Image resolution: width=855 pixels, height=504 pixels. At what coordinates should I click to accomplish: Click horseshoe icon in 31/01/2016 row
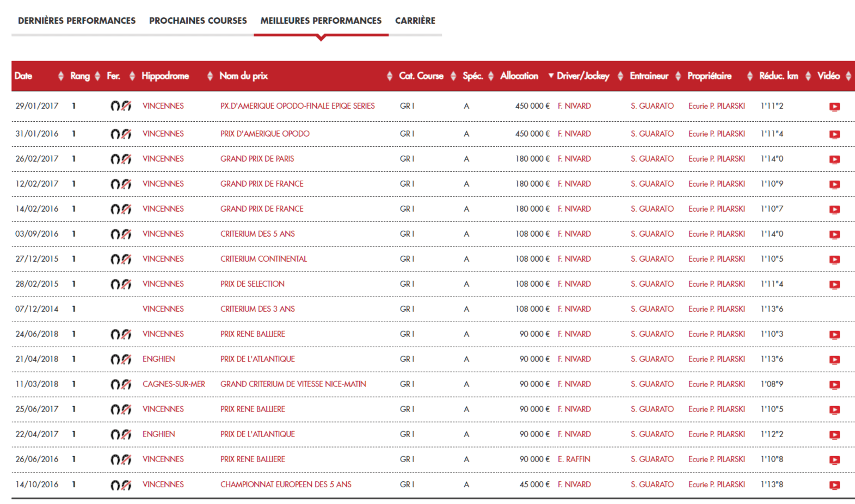(x=121, y=134)
